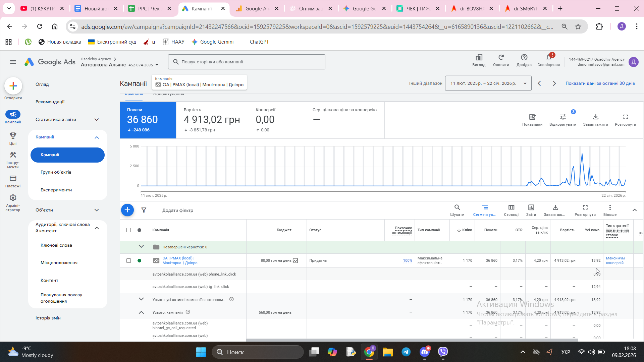Collapse the Кампанії section in side menu
This screenshot has height=362, width=644.
[x=97, y=137]
